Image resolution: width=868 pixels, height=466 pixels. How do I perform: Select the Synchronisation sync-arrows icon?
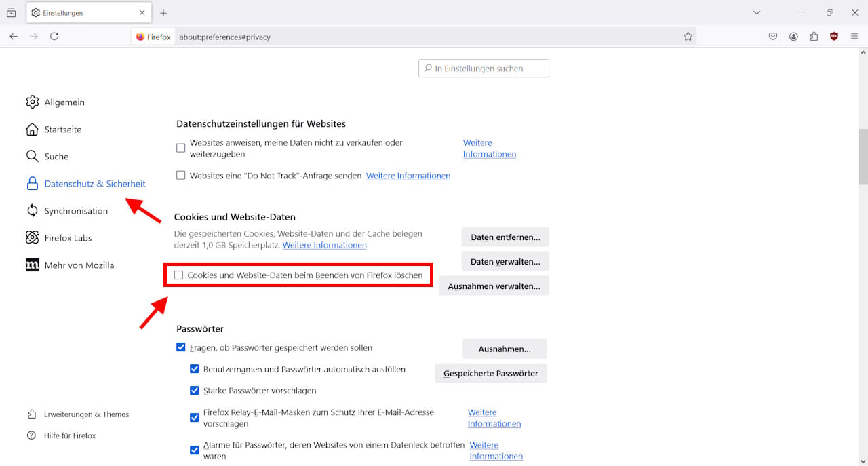pos(32,210)
